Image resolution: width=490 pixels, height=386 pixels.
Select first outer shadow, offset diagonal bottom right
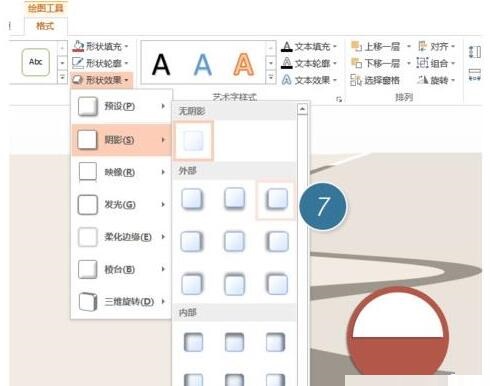[x=192, y=199]
